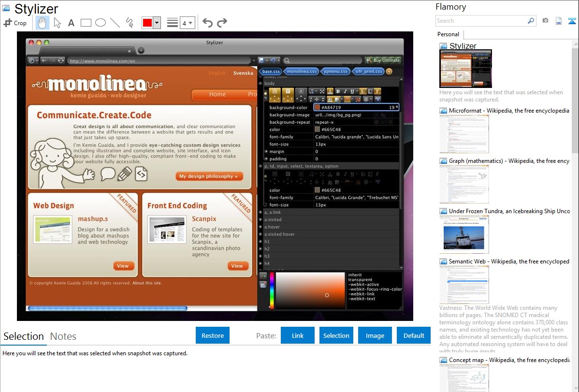The width and height of the screenshot is (579, 392).
Task: Select the Crop tool
Action: click(x=15, y=23)
